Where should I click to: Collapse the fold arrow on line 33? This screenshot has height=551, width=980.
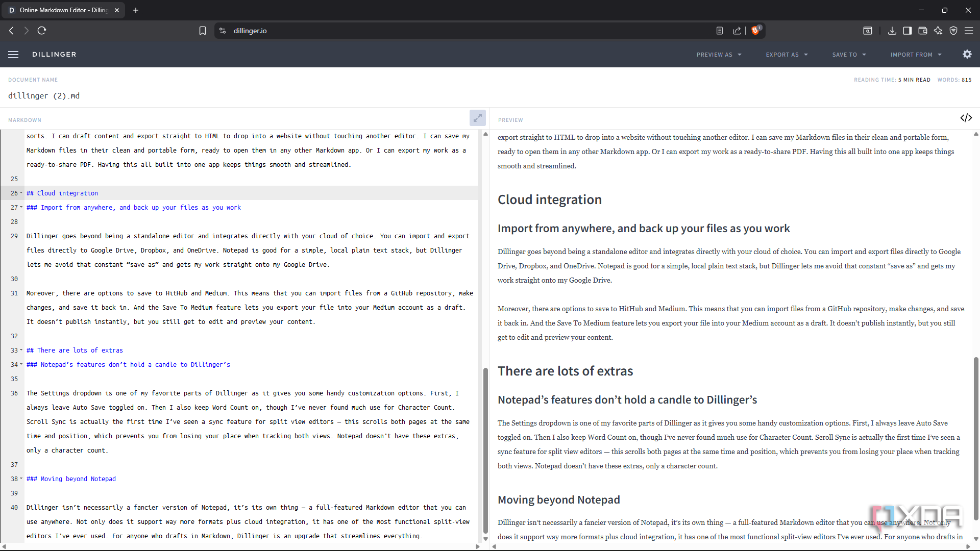tap(21, 350)
